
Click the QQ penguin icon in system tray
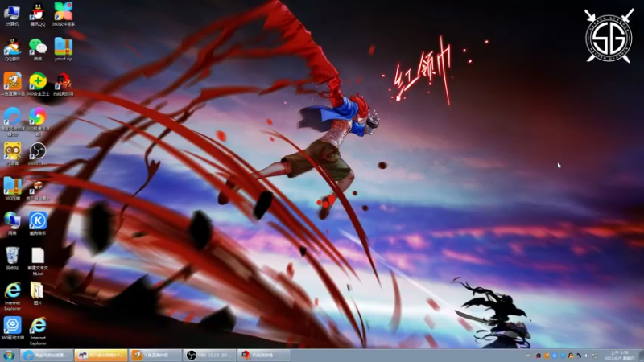571,356
